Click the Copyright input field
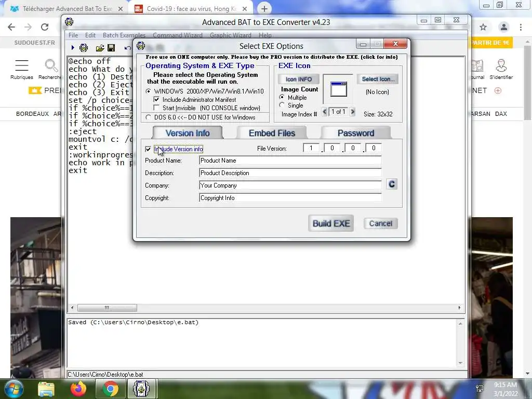 click(x=290, y=198)
